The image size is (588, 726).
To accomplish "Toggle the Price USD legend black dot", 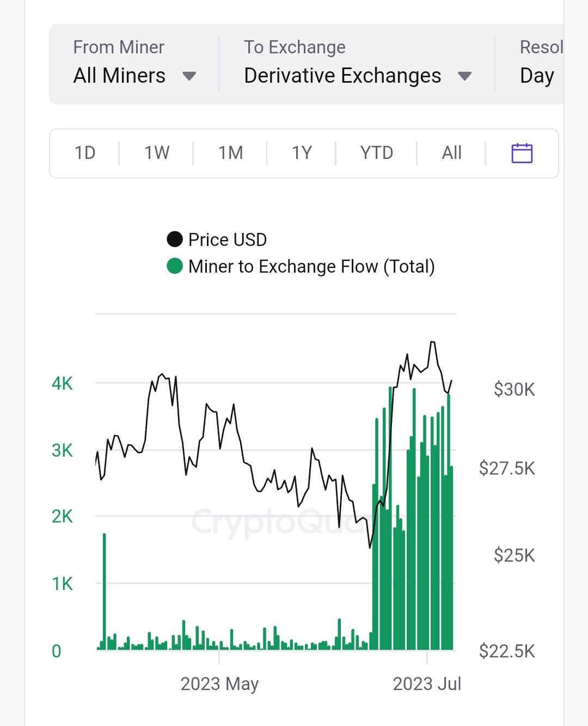I will 175,239.
